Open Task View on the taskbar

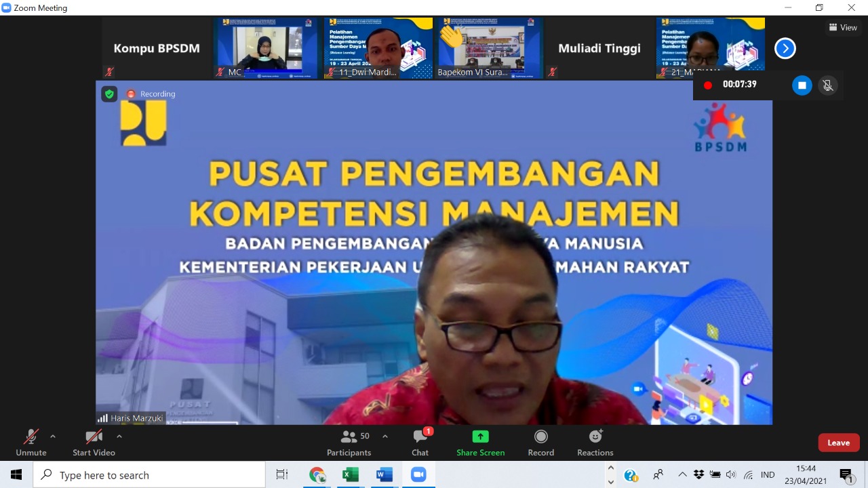click(282, 474)
